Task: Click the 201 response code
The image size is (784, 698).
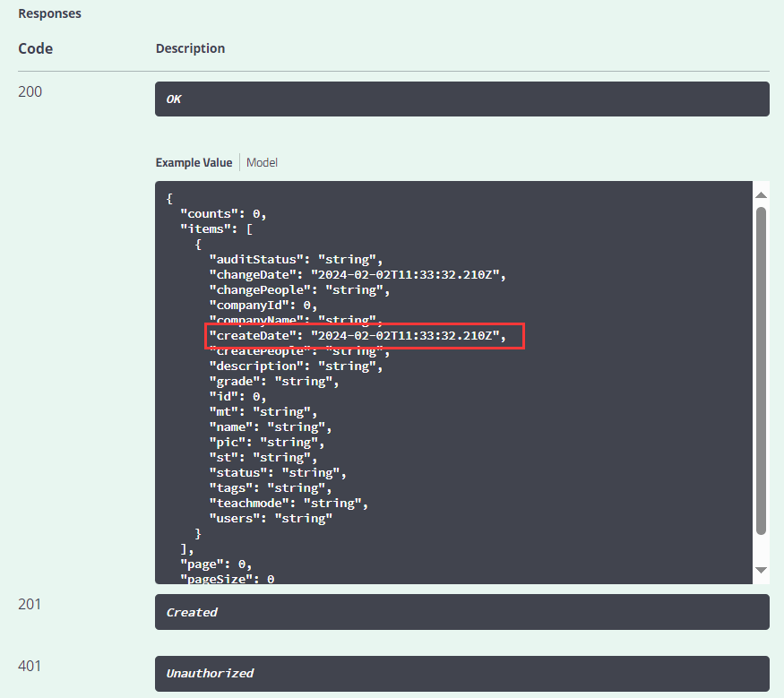Action: (30, 604)
